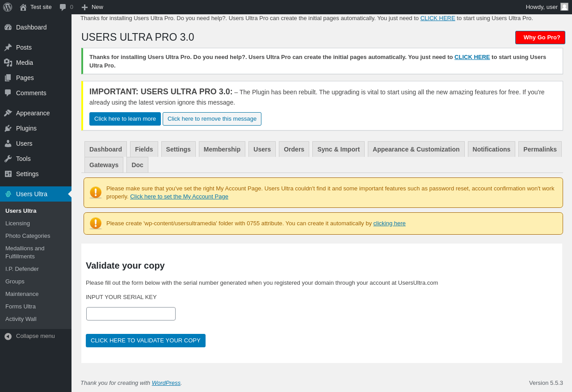Go to Appearance & Customization tab
Viewport: 572px width, 392px height.
416,149
